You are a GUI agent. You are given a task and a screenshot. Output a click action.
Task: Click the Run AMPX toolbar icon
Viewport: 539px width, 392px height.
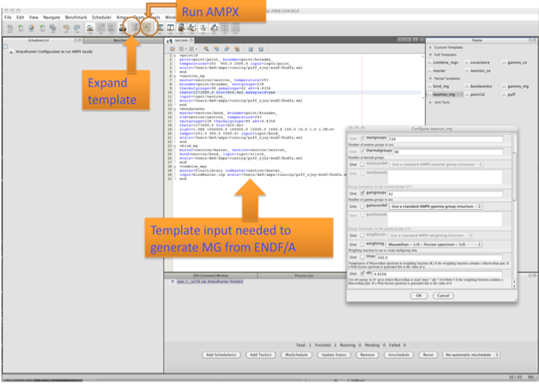(x=147, y=27)
